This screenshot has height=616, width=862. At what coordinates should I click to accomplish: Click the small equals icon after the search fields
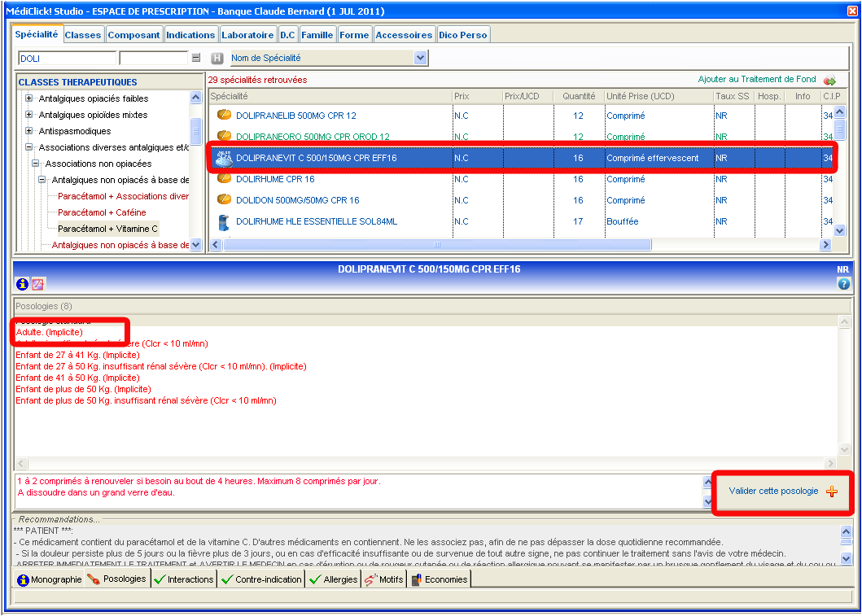tap(196, 58)
